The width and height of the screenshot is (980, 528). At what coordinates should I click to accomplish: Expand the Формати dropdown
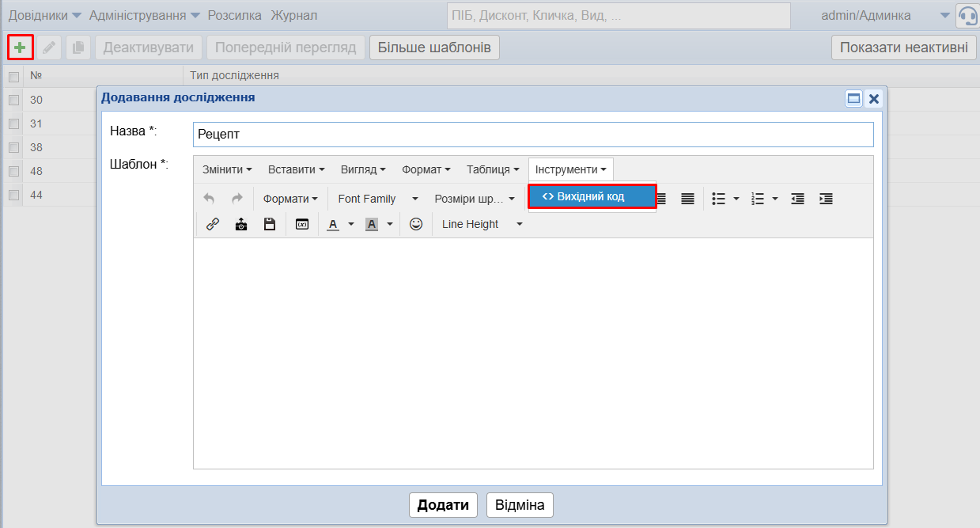click(x=289, y=199)
